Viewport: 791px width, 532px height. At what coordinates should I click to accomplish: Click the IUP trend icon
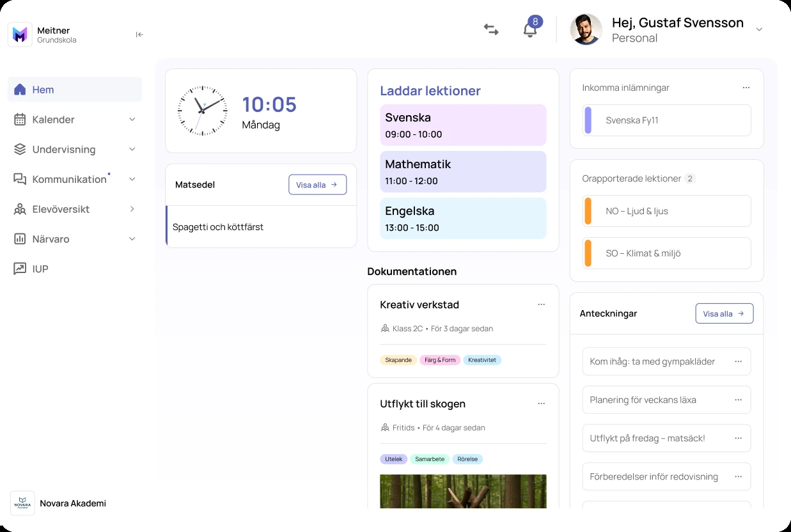coord(20,269)
